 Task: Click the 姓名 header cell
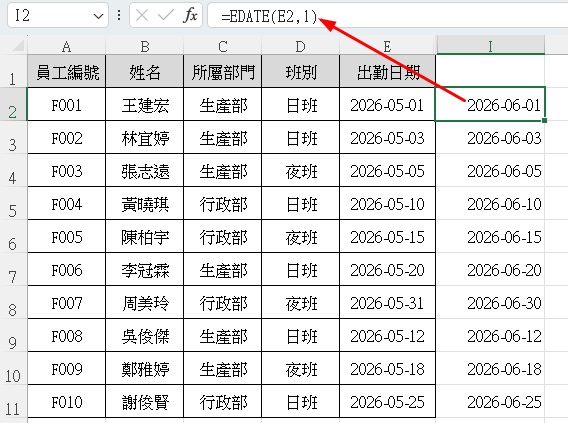point(145,71)
